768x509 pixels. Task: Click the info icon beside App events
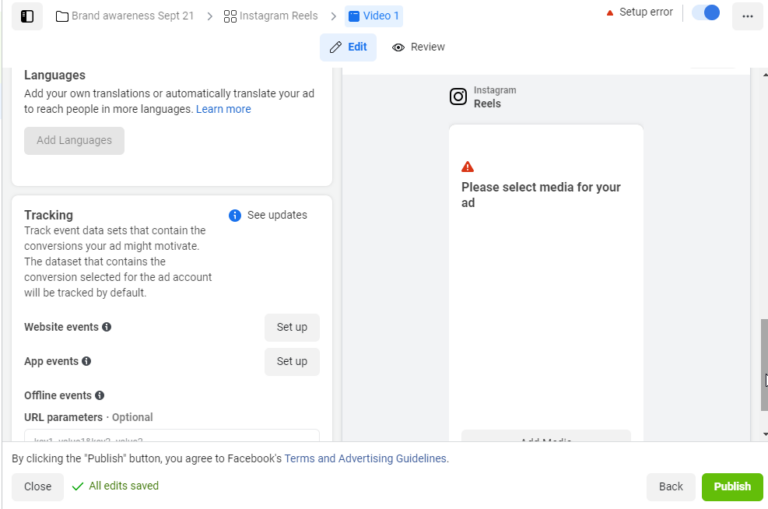coord(86,361)
